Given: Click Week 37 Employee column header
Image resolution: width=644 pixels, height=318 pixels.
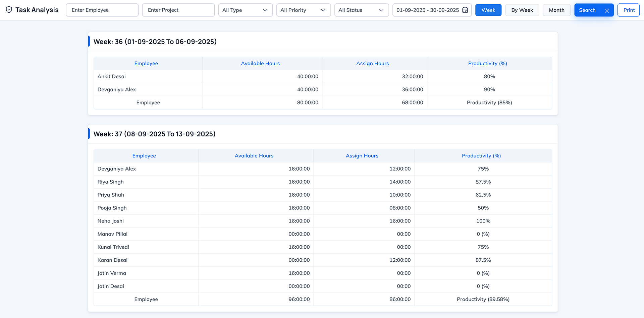Looking at the screenshot, I should point(144,155).
